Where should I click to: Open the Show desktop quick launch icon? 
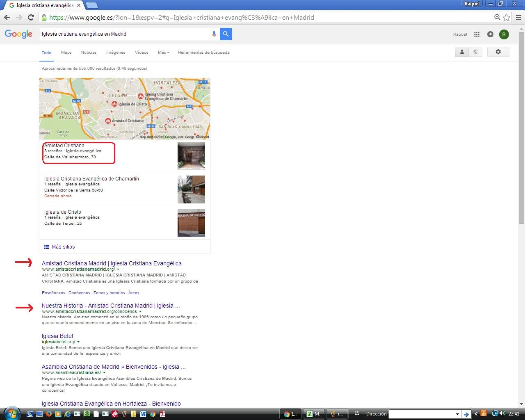tap(39, 414)
